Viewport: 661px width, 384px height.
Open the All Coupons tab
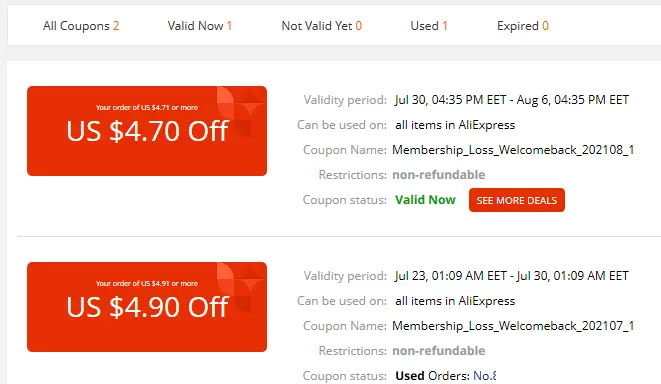[81, 26]
